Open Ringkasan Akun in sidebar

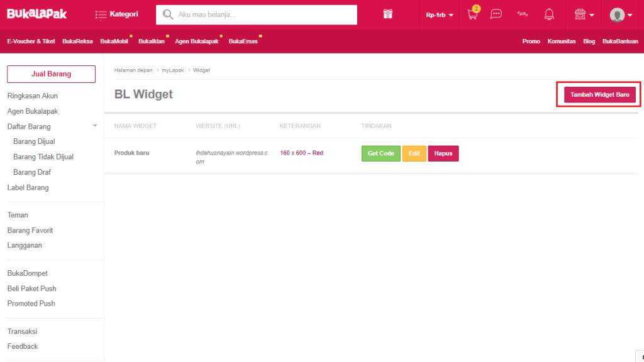33,96
